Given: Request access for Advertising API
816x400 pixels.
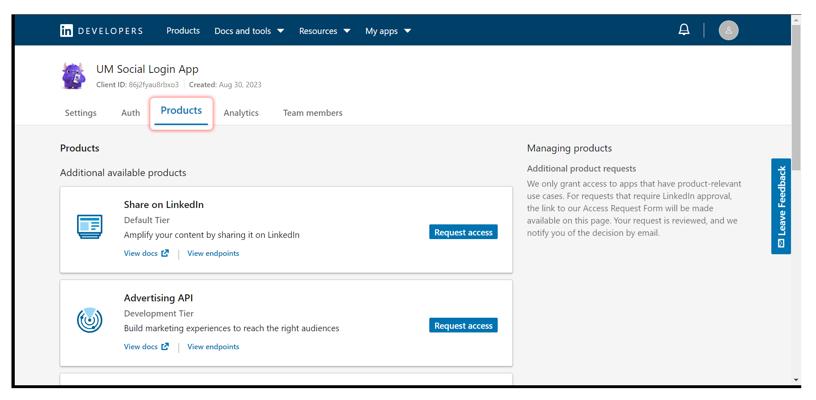Looking at the screenshot, I should (x=463, y=325).
